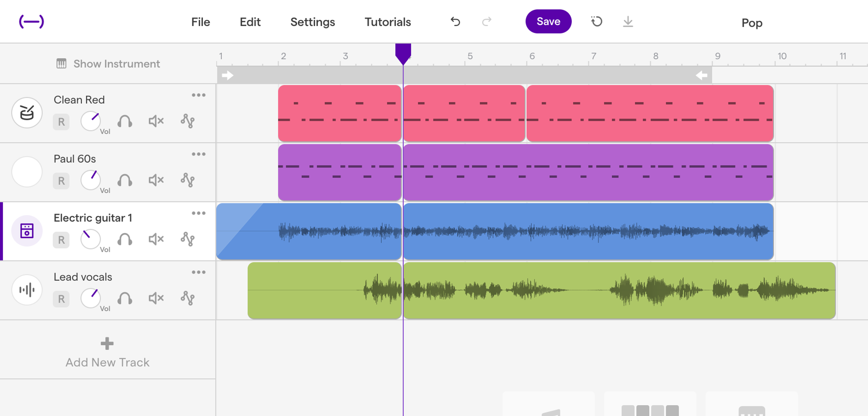This screenshot has height=416, width=868.
Task: Open Clean Red track options via ellipsis
Action: pyautogui.click(x=199, y=95)
